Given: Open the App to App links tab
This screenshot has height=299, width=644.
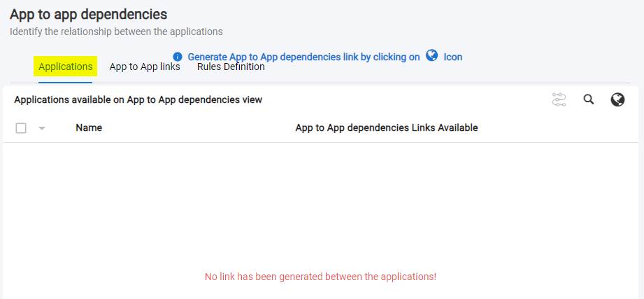Looking at the screenshot, I should pyautogui.click(x=145, y=67).
